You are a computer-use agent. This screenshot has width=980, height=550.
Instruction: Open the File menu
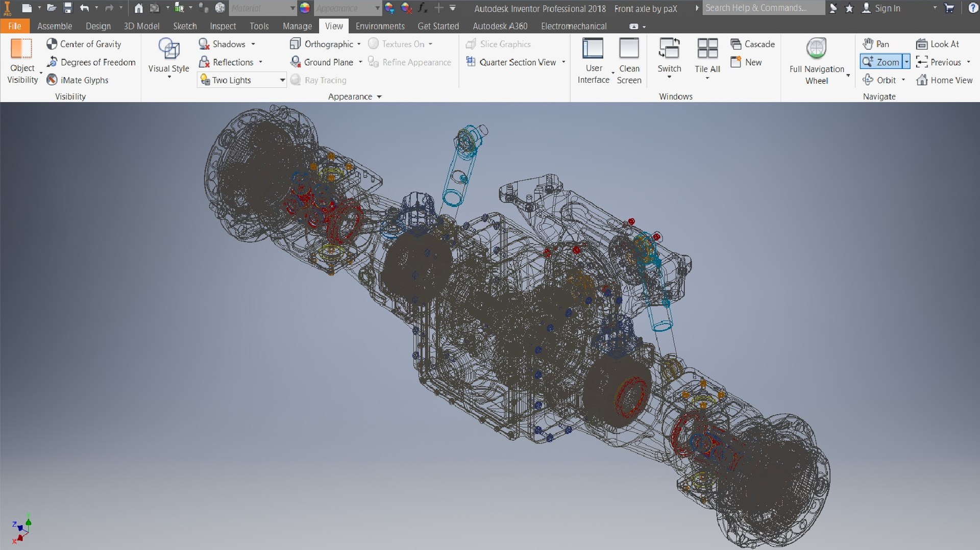(x=15, y=26)
